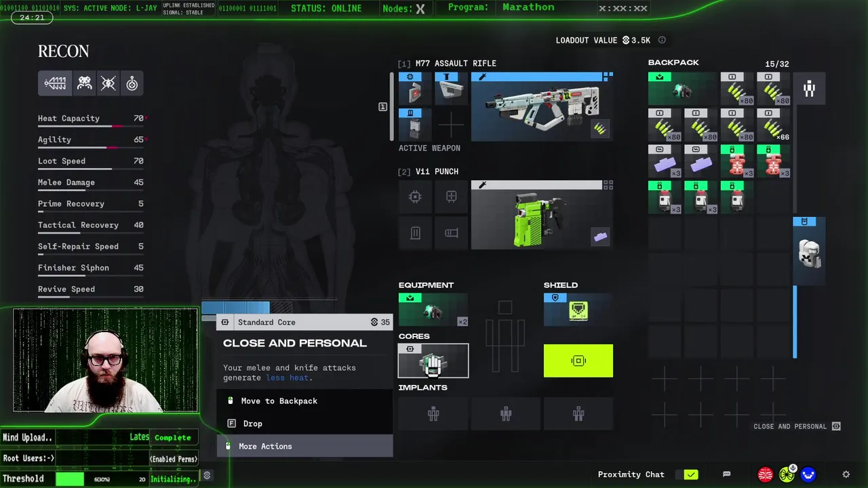Viewport: 868px width, 488px height.
Task: Click the green Threshold progress bar
Action: 70,479
